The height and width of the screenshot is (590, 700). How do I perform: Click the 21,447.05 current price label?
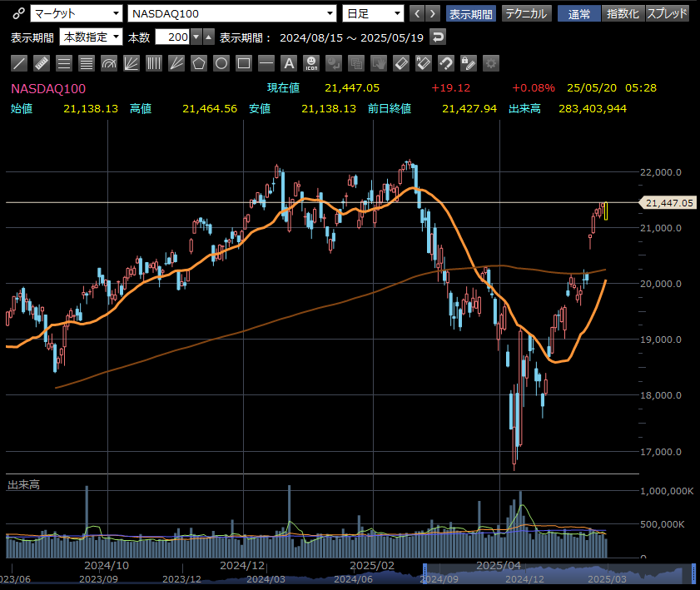click(x=668, y=203)
